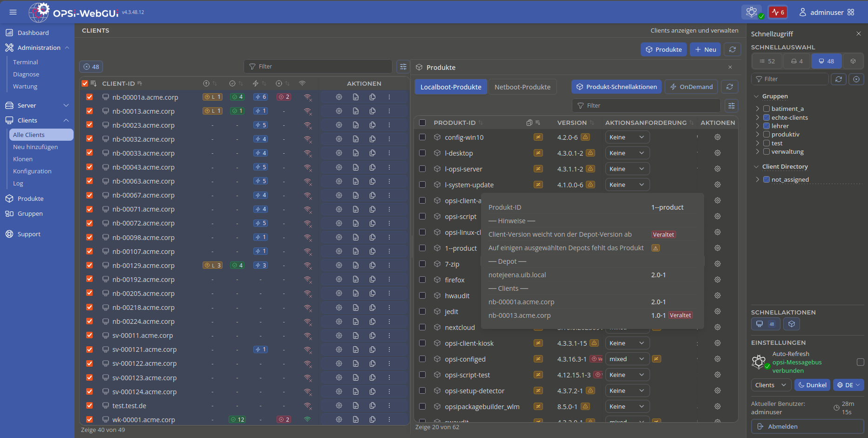The image size is (868, 438).
Task: Open settings gear for opsi-configed product
Action: point(718,359)
